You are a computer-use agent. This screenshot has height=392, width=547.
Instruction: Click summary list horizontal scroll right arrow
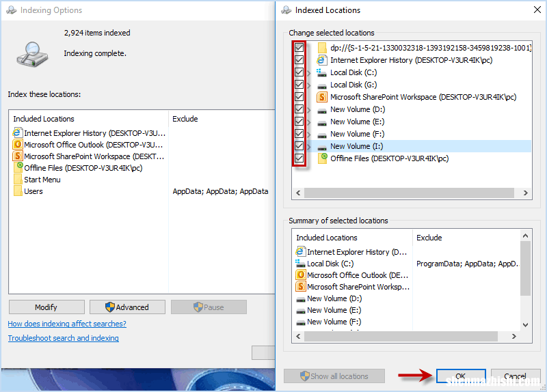point(514,336)
